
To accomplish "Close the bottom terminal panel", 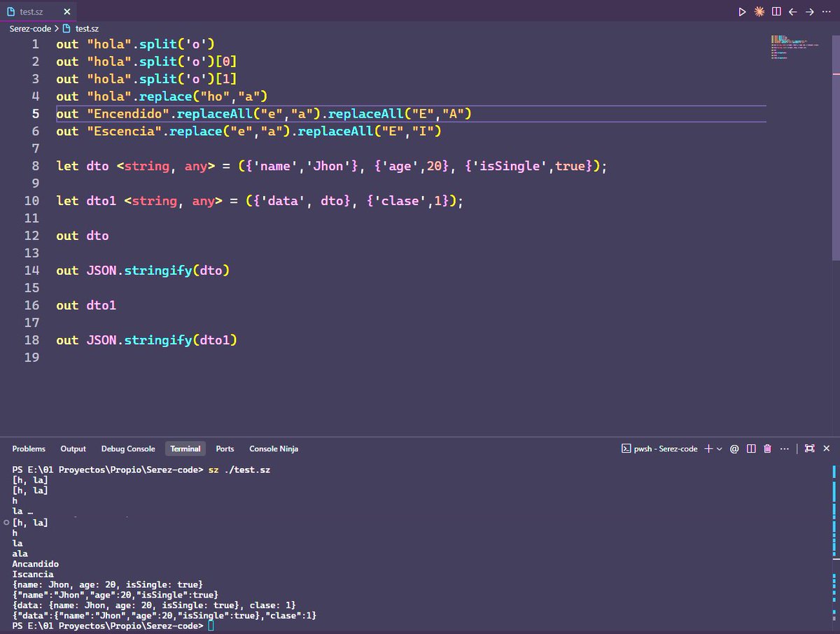I will click(x=826, y=449).
